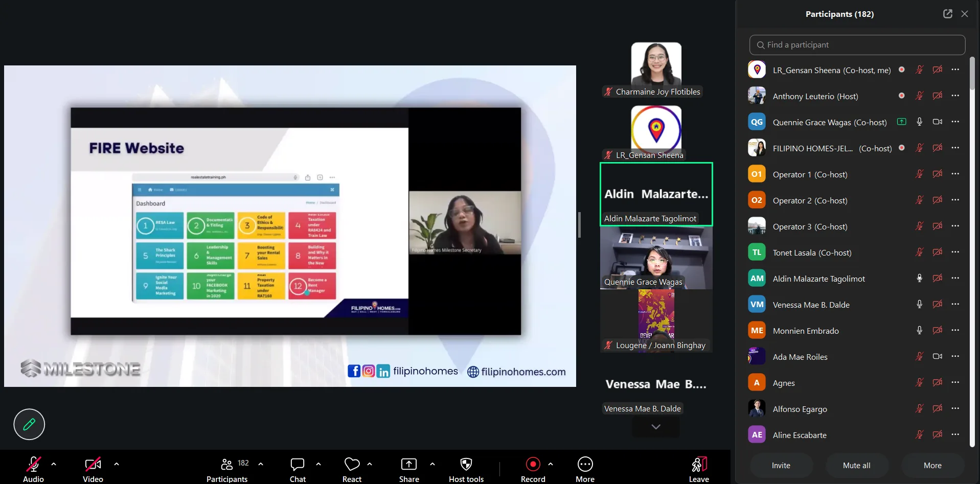Click the Invite button
980x484 pixels.
tap(781, 466)
